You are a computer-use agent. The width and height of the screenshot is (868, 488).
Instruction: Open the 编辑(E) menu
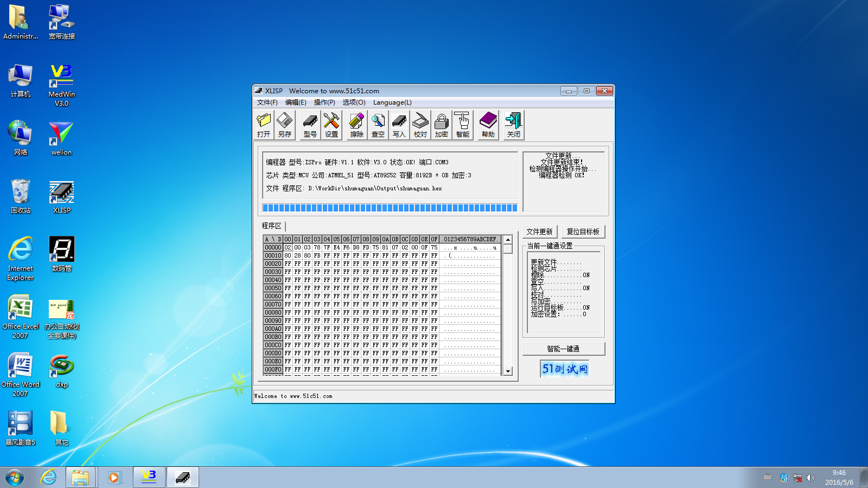pyautogui.click(x=296, y=102)
